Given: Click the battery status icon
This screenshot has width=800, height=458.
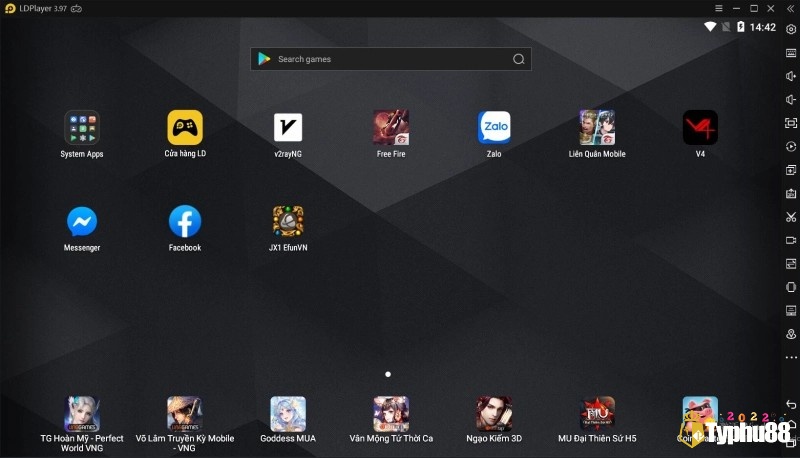Looking at the screenshot, I should (x=741, y=27).
